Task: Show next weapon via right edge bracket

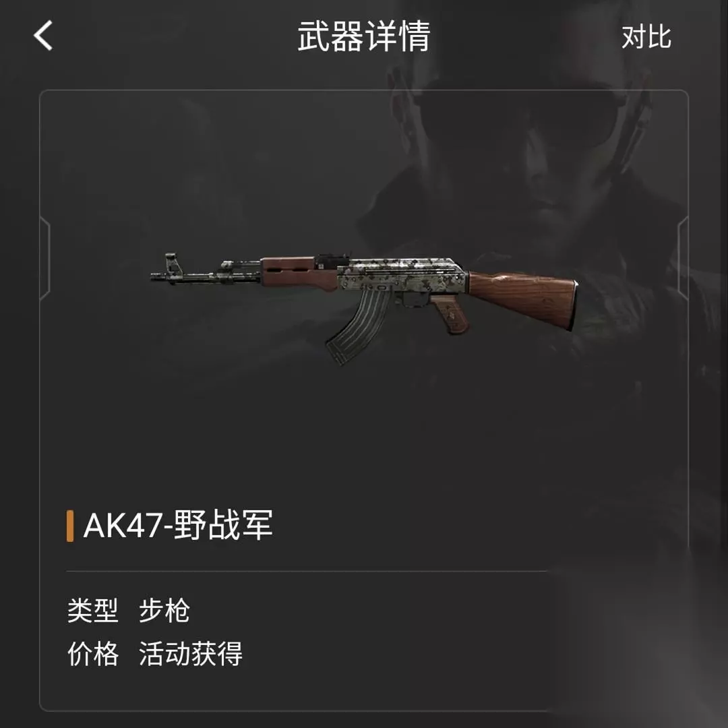Action: coord(683,258)
